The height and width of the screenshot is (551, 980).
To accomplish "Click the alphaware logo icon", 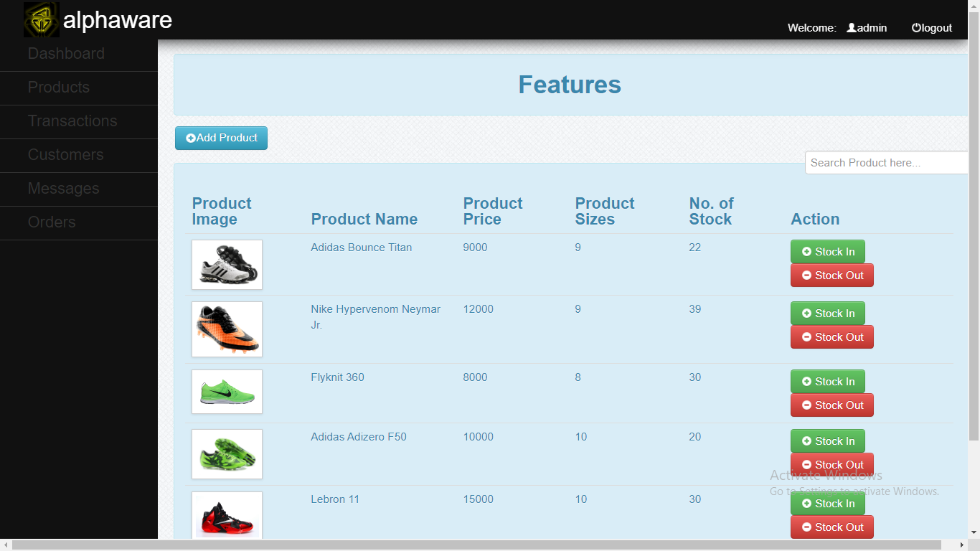I will 42,20.
